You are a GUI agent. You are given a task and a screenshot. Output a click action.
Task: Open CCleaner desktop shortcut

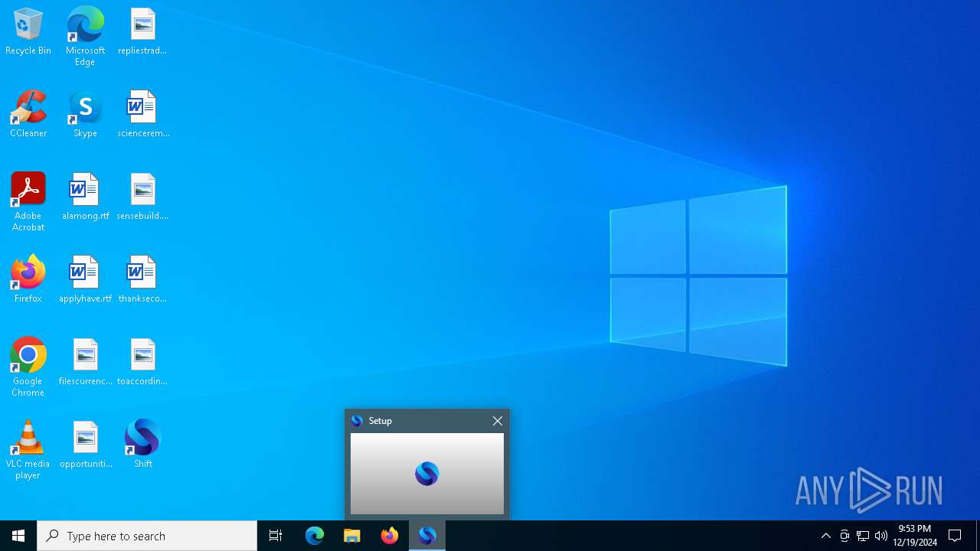28,114
